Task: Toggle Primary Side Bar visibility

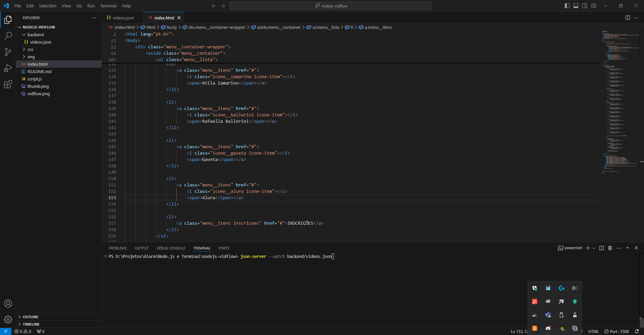Action: (567, 6)
